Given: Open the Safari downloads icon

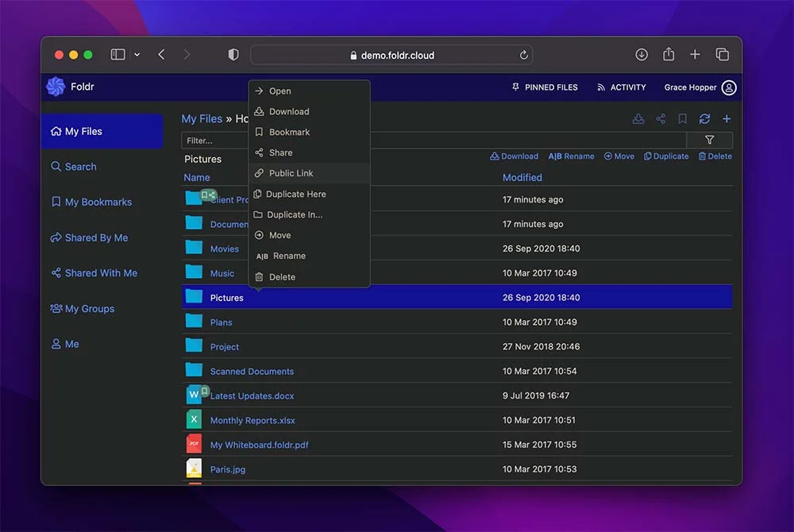Looking at the screenshot, I should 641,55.
